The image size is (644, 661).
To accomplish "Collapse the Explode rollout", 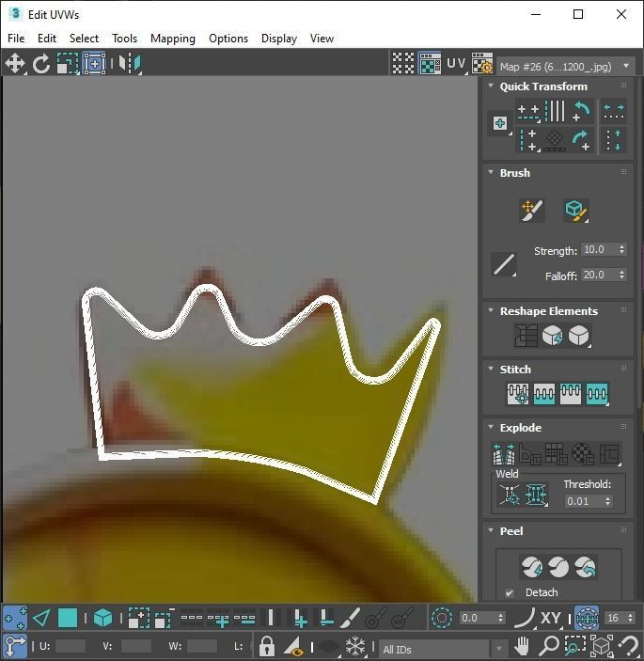I will 491,427.
